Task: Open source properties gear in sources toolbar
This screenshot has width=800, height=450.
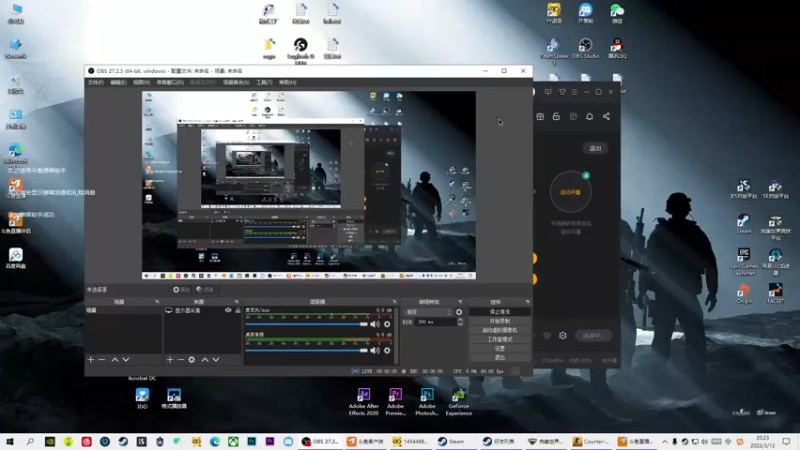Action: 192,360
